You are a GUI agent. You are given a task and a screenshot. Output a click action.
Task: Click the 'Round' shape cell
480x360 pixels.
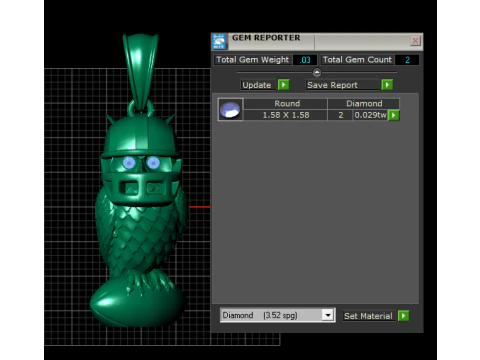pyautogui.click(x=285, y=104)
